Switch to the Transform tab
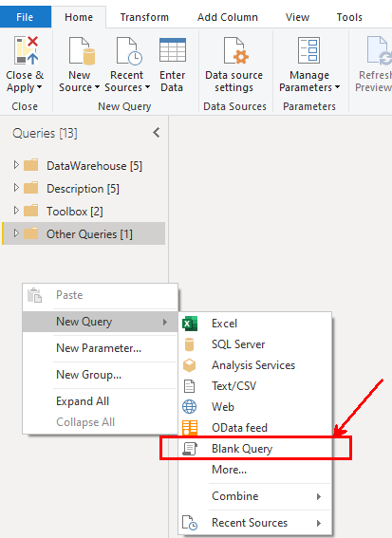The height and width of the screenshot is (538, 392). tap(144, 17)
